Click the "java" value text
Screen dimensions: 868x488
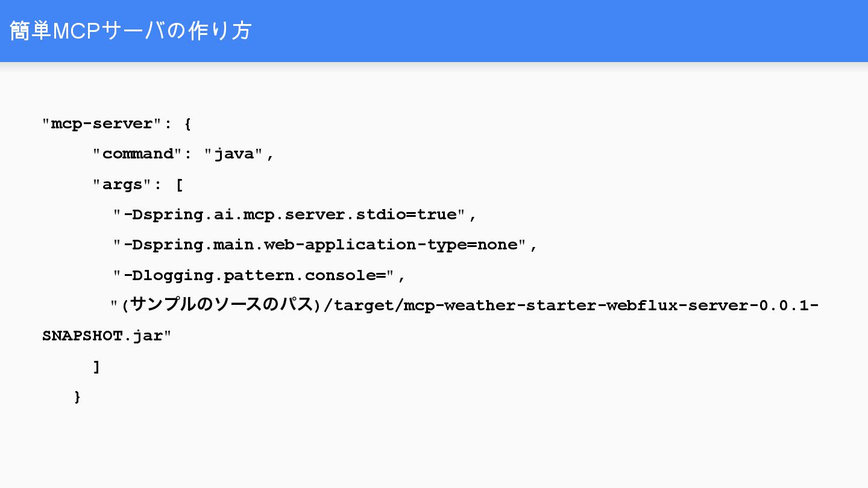click(x=234, y=155)
